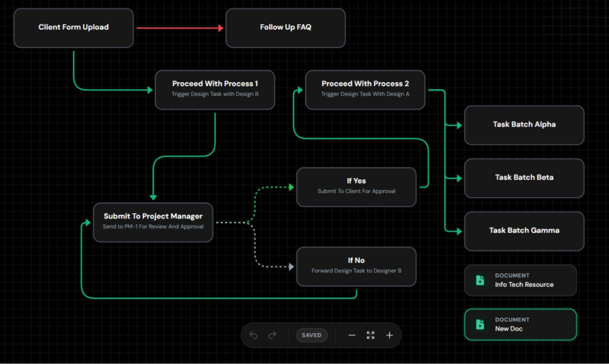
Task: Select the Client Form Upload node
Action: click(74, 27)
